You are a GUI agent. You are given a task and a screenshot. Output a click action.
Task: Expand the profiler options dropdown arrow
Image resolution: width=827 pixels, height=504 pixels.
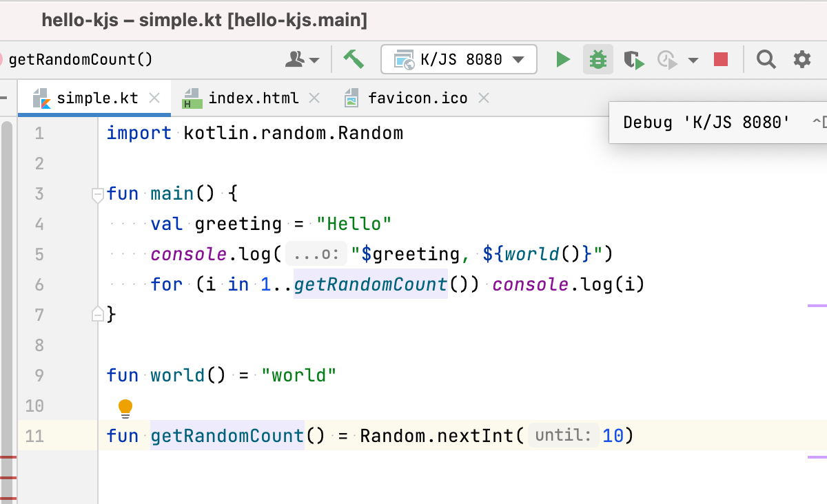(693, 61)
